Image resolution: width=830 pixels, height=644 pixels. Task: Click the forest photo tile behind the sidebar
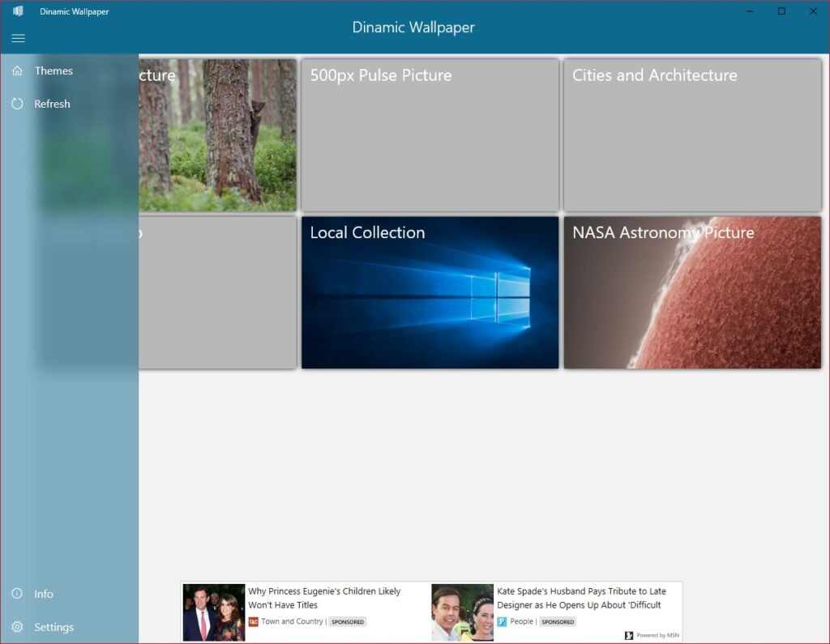tap(219, 135)
